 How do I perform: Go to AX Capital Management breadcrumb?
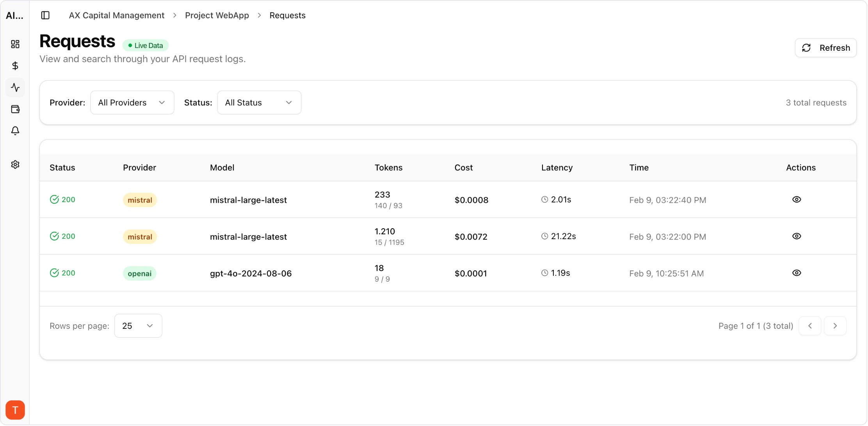pos(116,15)
